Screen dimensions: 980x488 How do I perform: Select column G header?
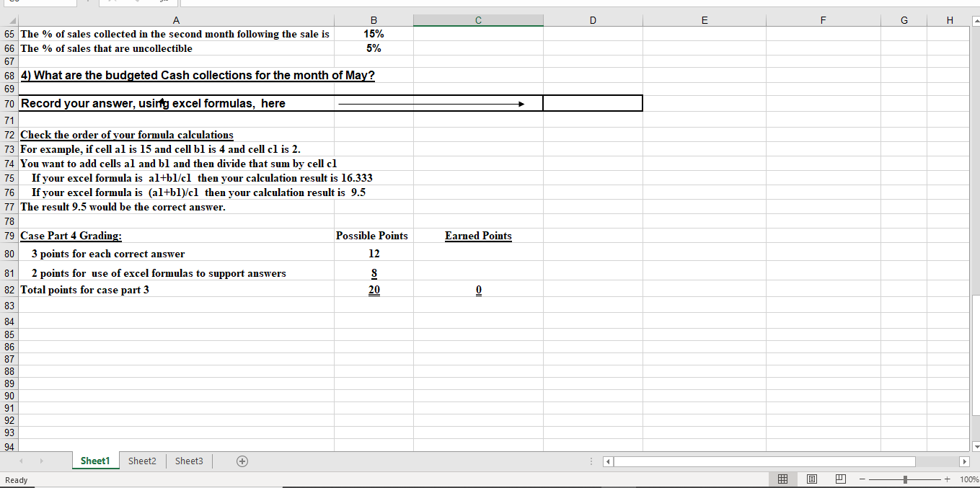pos(904,20)
